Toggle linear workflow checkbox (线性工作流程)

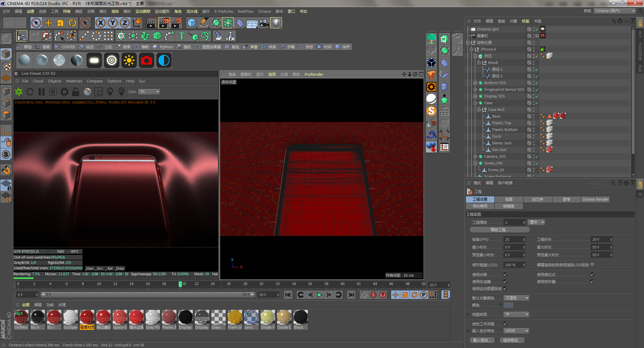505,324
